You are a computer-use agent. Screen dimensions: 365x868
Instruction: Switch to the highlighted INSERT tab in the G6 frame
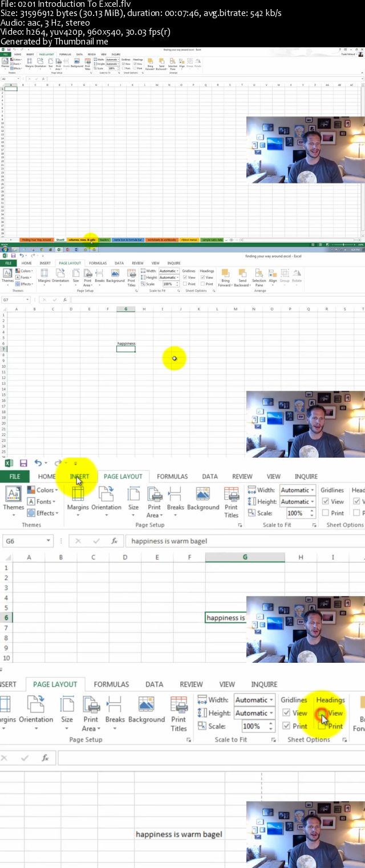[x=79, y=476]
